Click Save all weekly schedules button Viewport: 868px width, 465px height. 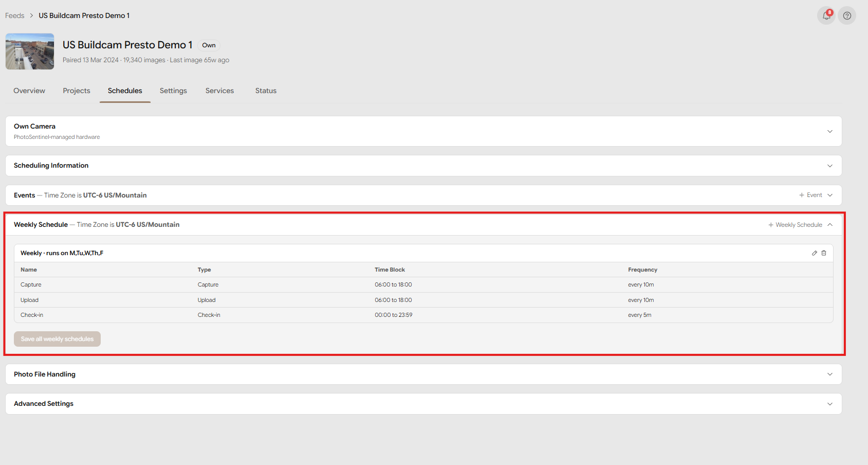pos(57,339)
